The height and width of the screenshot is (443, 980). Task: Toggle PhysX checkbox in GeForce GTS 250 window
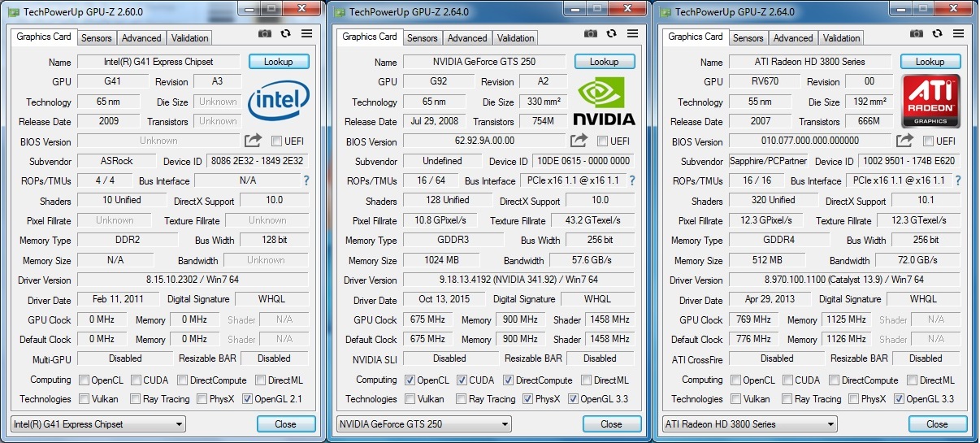tap(527, 399)
